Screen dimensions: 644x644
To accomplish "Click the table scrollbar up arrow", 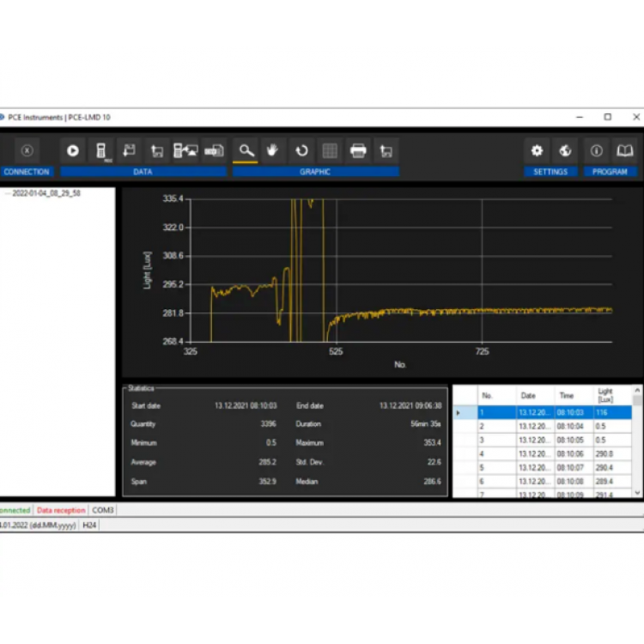I will pyautogui.click(x=637, y=390).
